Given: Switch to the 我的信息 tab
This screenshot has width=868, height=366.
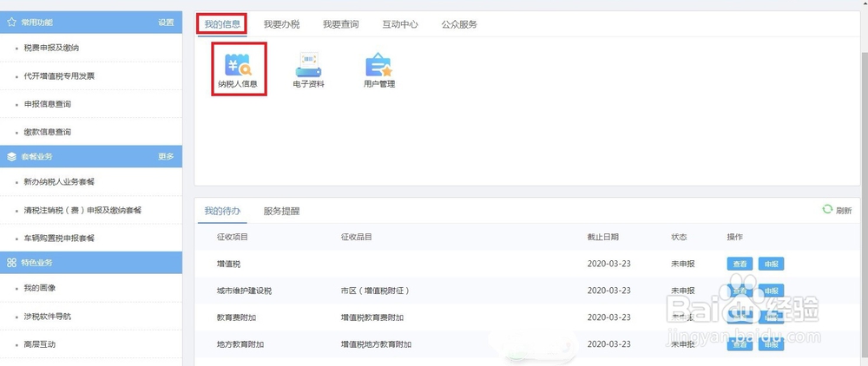Looking at the screenshot, I should [222, 24].
